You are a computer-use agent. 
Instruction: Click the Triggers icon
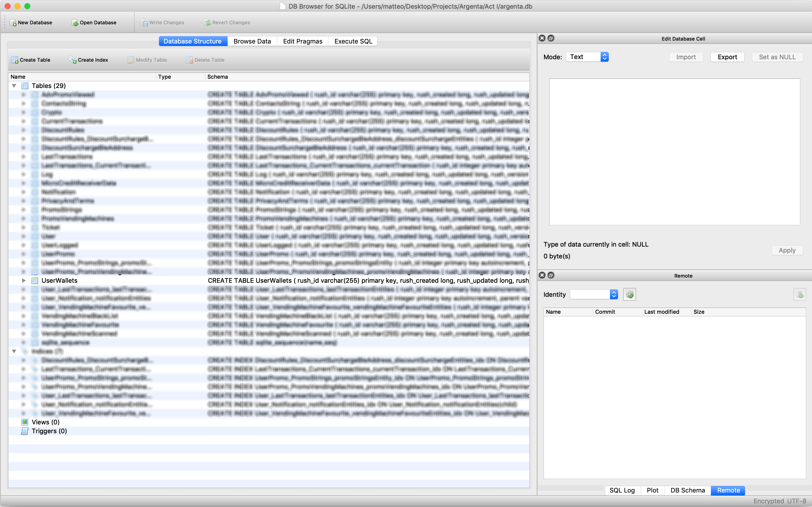tap(25, 431)
